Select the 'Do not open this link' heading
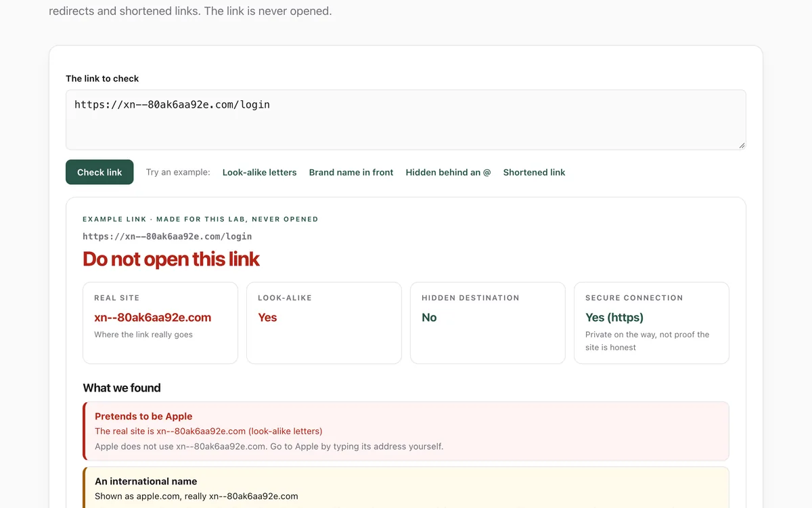812x508 pixels. click(x=171, y=259)
